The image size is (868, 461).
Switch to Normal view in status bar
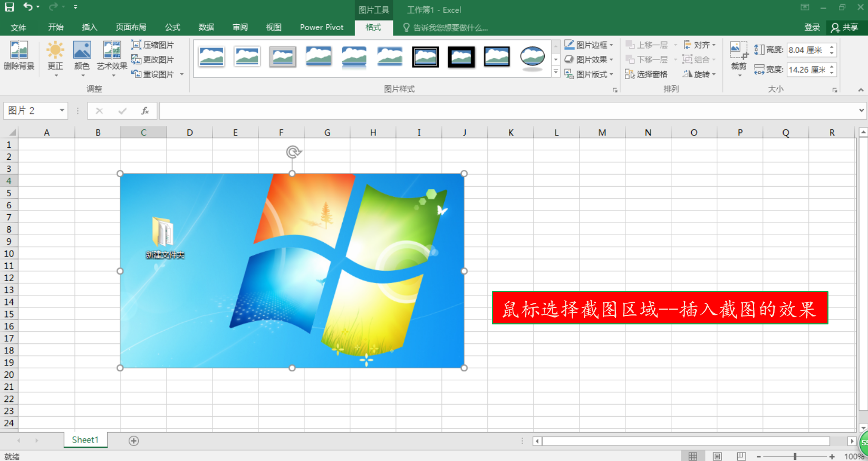pos(693,456)
